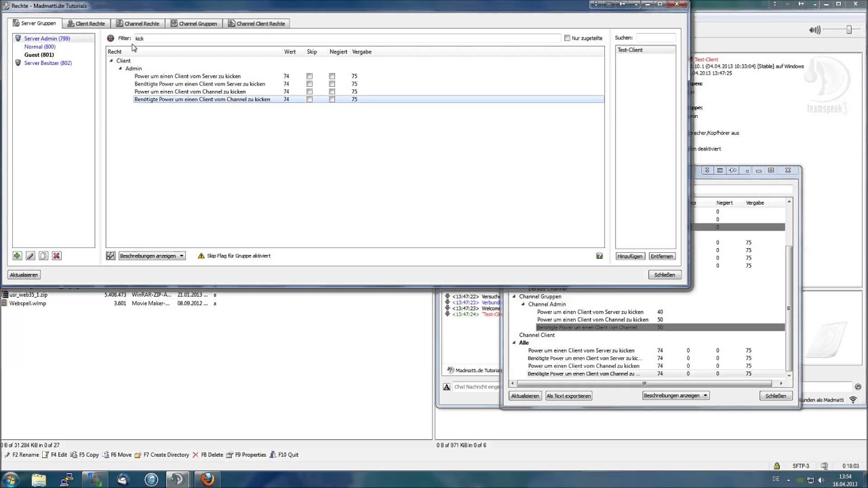Click the WinSCP F2 Rename command
Screen dimensions: 868x488
21,455
